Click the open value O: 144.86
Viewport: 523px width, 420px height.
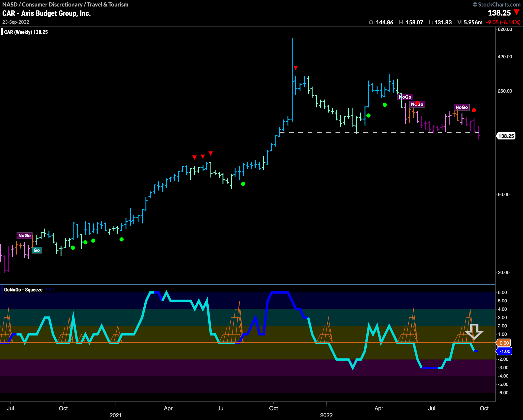(381, 22)
